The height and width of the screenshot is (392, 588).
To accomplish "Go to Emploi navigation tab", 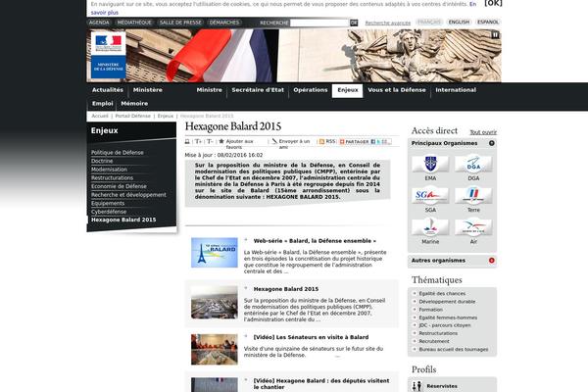I will [102, 104].
